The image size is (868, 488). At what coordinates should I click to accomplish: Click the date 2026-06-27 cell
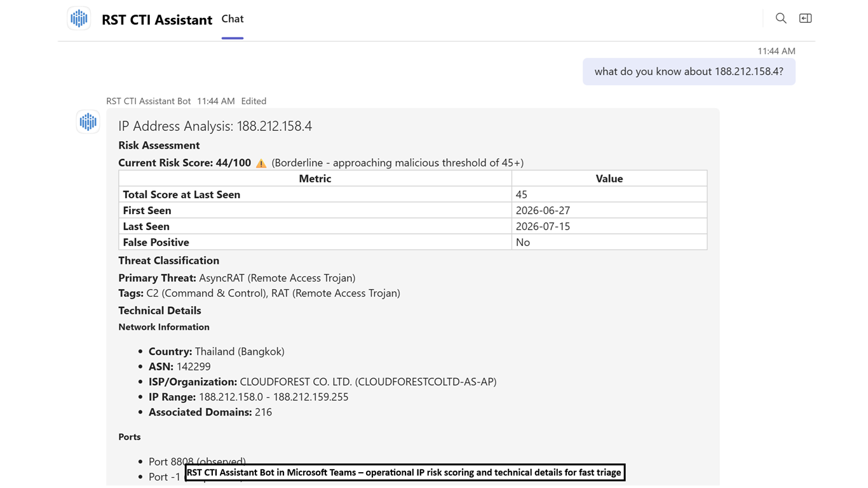[x=609, y=210]
